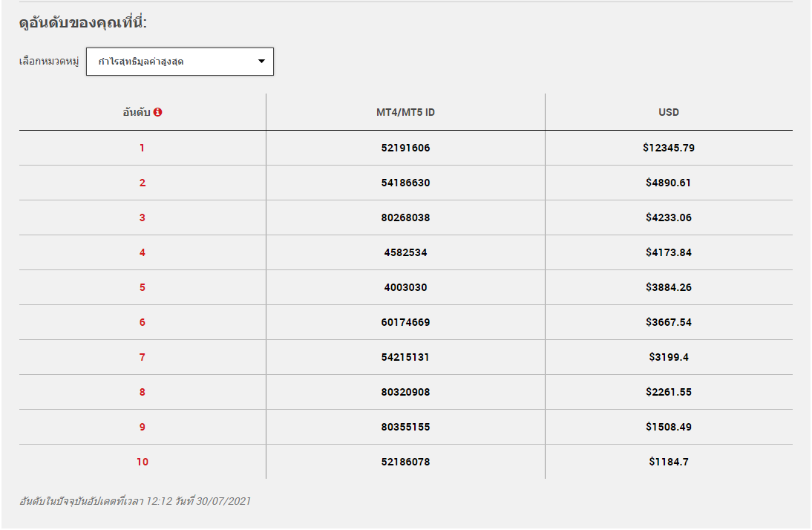Click the $2261.55 amount
Viewport: 812px width, 530px height.
pos(669,392)
